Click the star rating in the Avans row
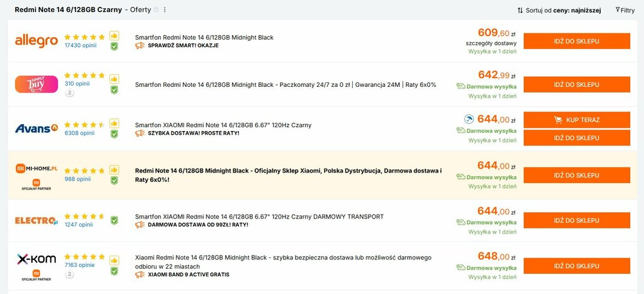Viewport: 644px width, 294px height. coord(85,125)
